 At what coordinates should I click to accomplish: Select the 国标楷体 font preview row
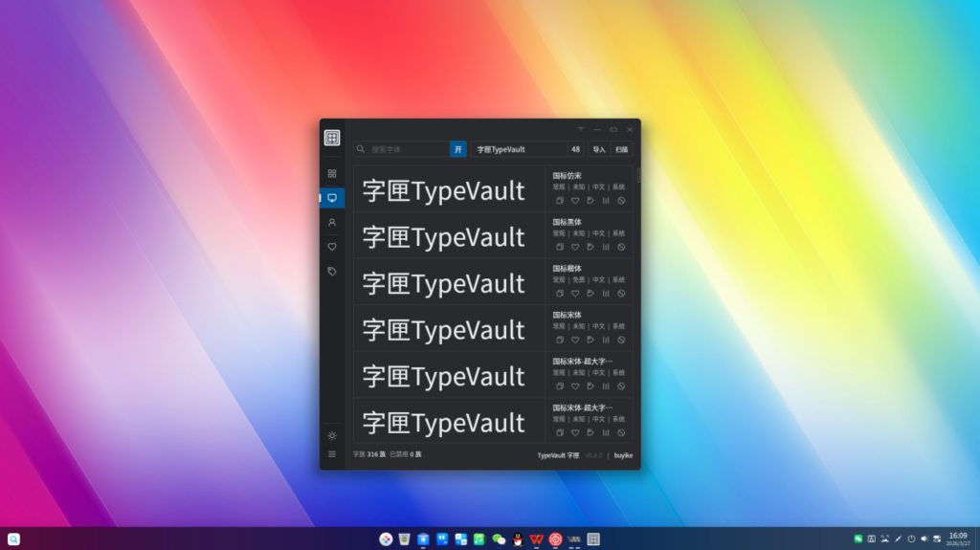449,282
